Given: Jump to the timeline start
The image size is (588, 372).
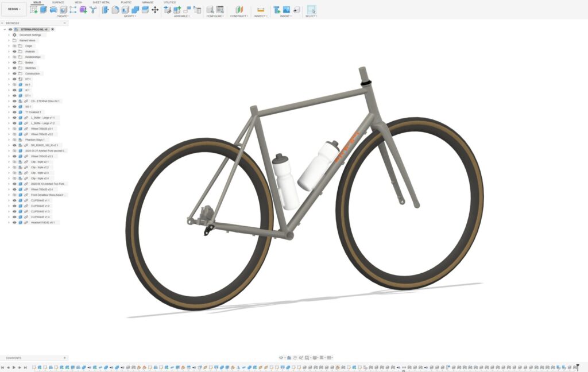Looking at the screenshot, I should tap(3, 367).
